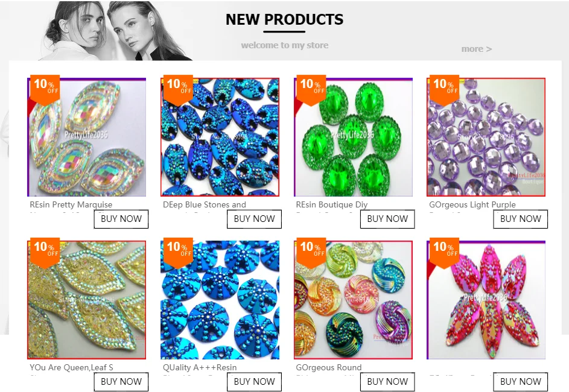Viewport: 569px width, 392px height.
Task: Buy now the YOu Are Queen Leaf item
Action: 121,382
